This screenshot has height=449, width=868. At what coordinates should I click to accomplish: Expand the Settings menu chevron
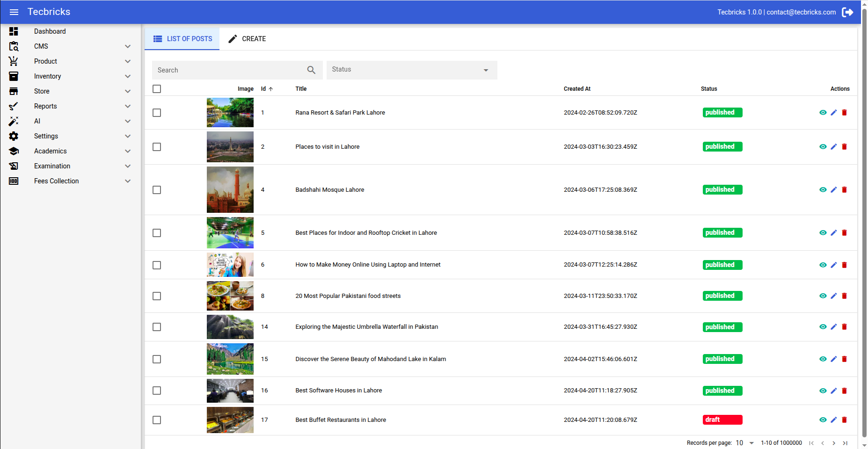click(x=128, y=136)
